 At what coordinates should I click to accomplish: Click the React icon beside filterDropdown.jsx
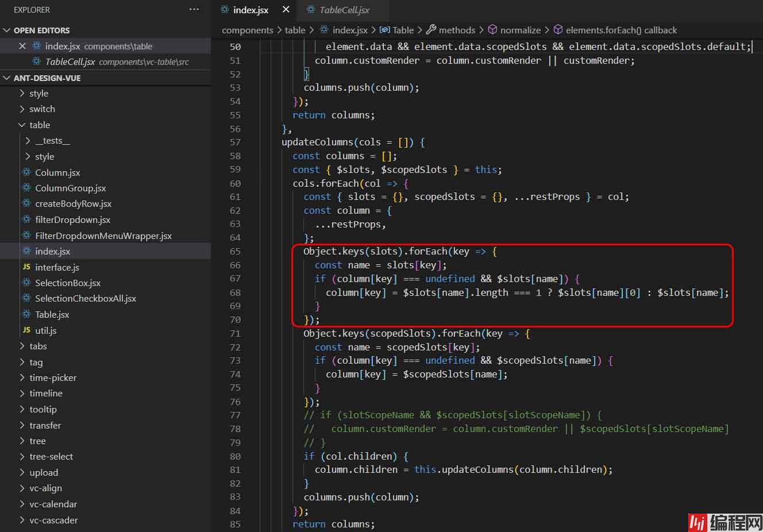point(26,219)
